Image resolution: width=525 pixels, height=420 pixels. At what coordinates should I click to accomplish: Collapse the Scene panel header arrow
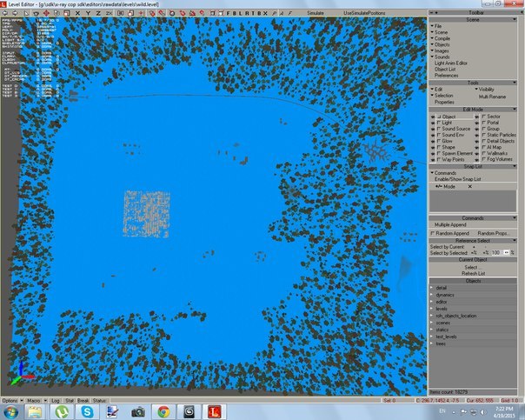[x=515, y=20]
